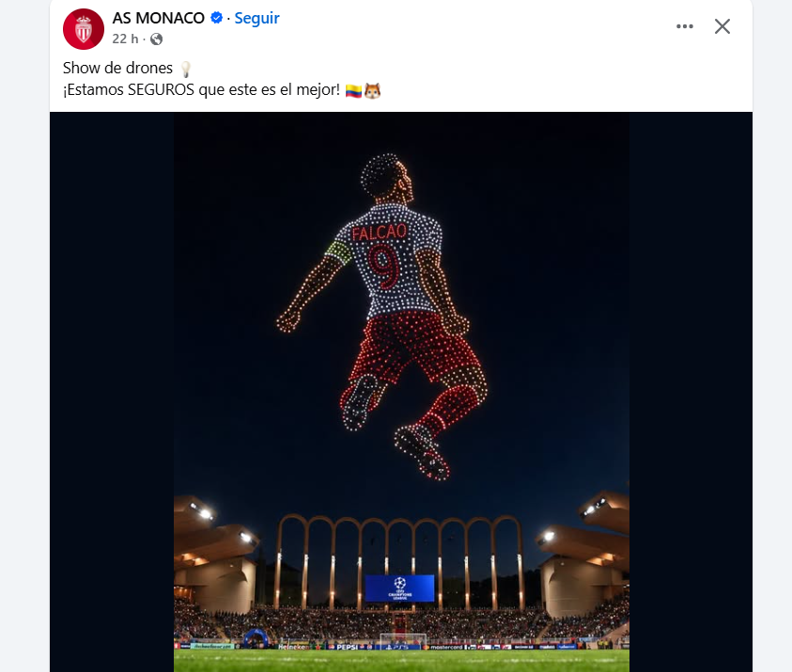Click the Champions League screen in photo
Viewport: 792px width, 672px height.
tap(399, 588)
